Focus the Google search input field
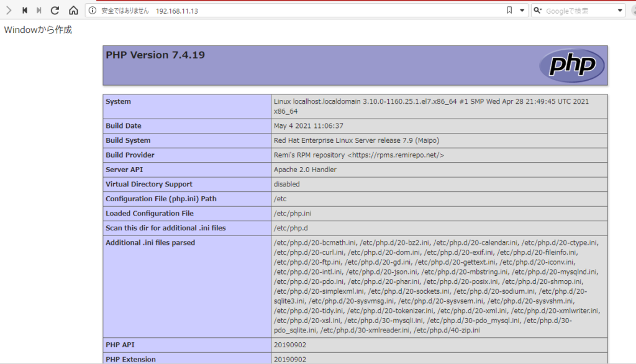Screen dimensions: 636x364 [578, 11]
